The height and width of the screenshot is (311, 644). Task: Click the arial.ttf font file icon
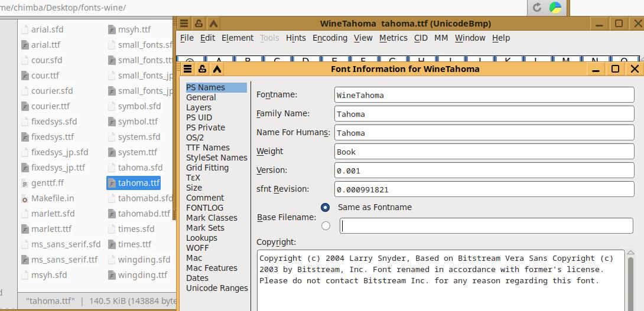tap(25, 45)
